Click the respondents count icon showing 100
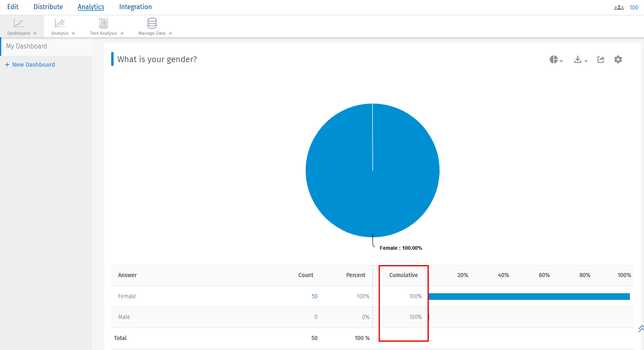Screen dimensions: 644x350 click(619, 7)
